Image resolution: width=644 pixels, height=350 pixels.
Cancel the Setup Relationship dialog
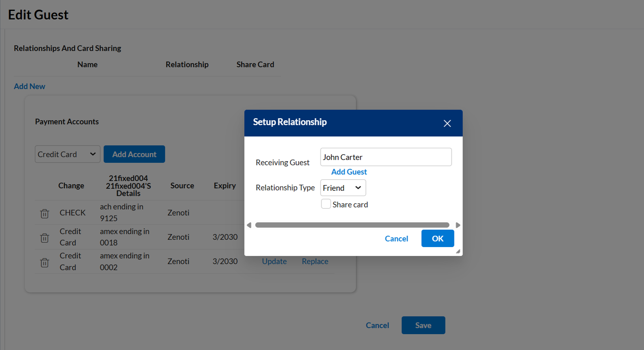point(396,239)
